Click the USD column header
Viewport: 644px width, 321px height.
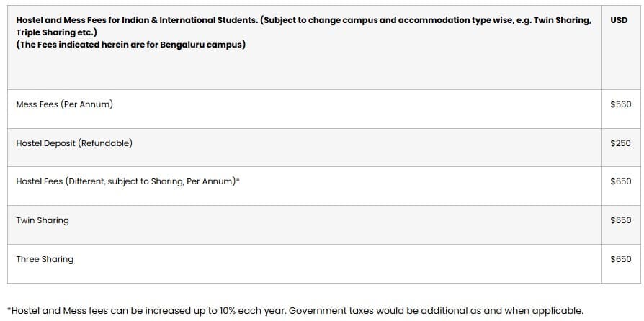pyautogui.click(x=618, y=20)
